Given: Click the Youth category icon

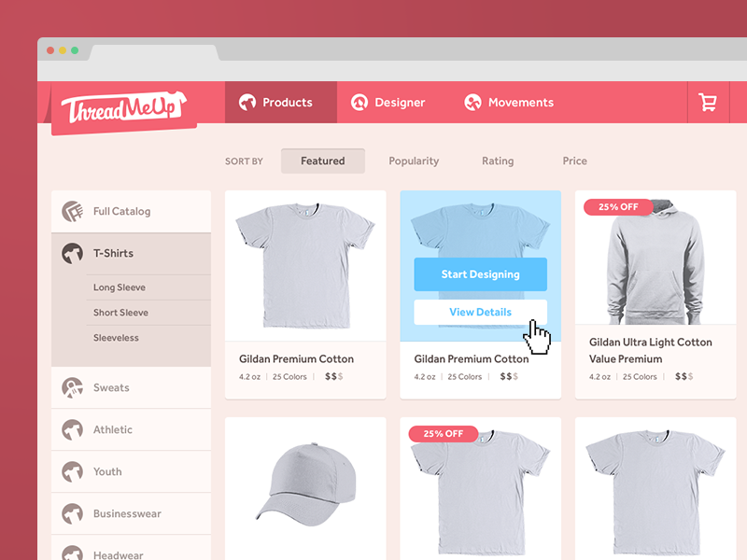Looking at the screenshot, I should [73, 471].
